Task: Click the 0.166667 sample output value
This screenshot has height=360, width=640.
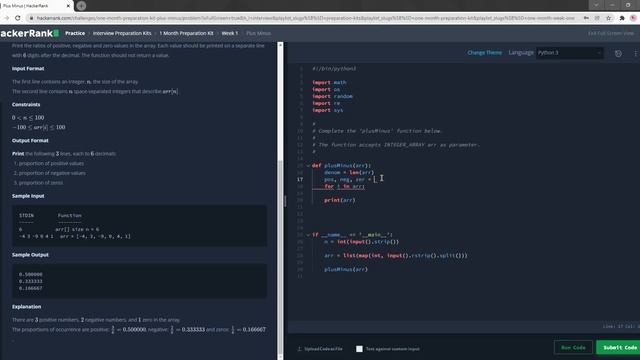Action: [x=31, y=288]
